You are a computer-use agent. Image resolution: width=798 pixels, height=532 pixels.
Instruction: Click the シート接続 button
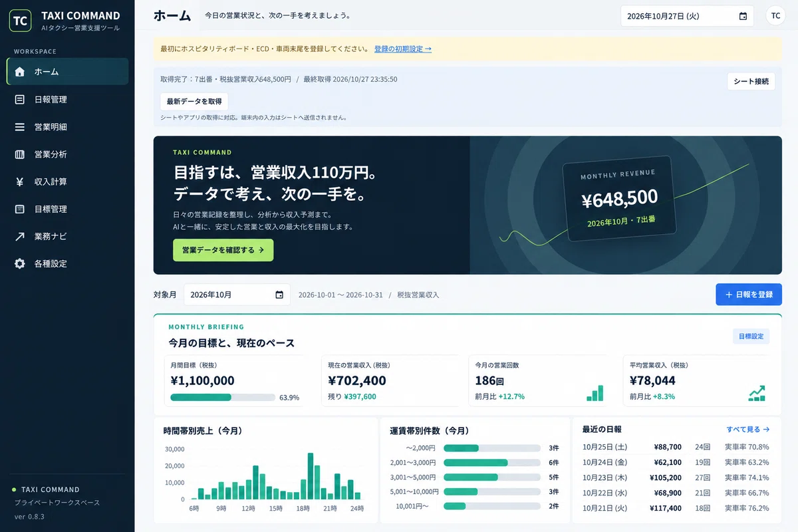tap(751, 81)
